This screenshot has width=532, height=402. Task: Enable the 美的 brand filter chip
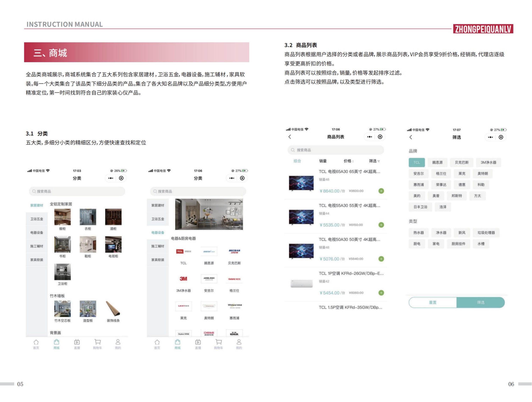coord(417,196)
